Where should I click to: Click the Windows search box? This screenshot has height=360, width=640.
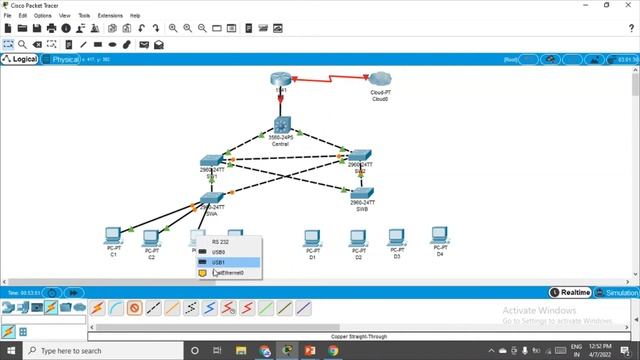[103, 351]
